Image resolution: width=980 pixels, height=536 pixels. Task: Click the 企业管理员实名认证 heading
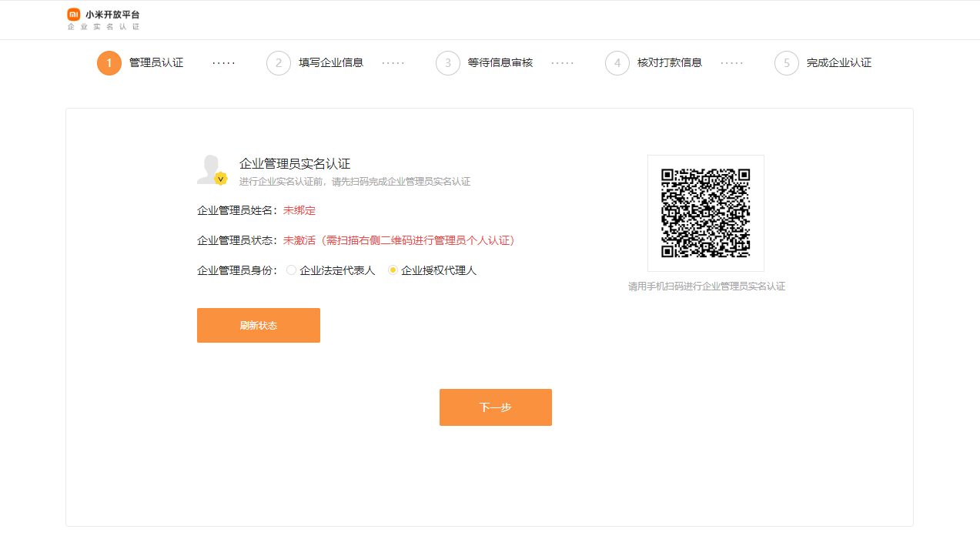tap(295, 163)
